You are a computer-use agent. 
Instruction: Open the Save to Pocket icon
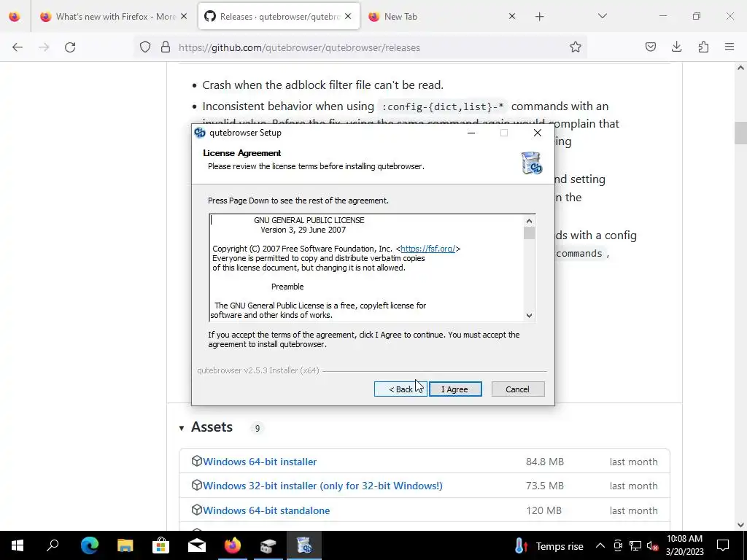pyautogui.click(x=650, y=47)
